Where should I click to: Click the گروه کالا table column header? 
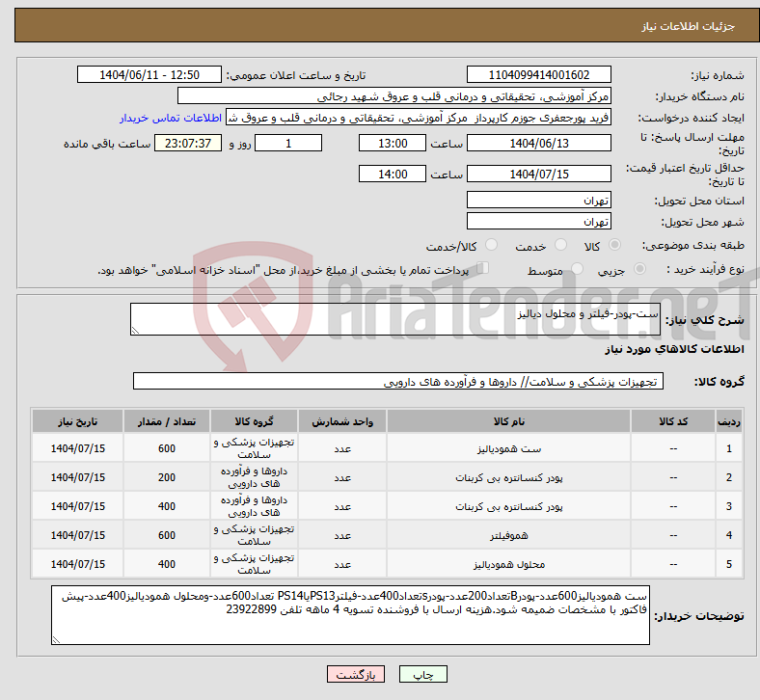254,421
